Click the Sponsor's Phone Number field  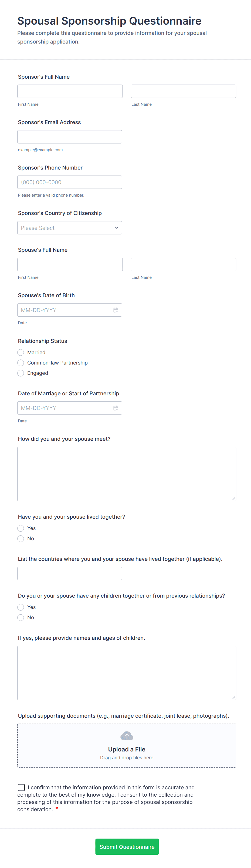click(70, 182)
